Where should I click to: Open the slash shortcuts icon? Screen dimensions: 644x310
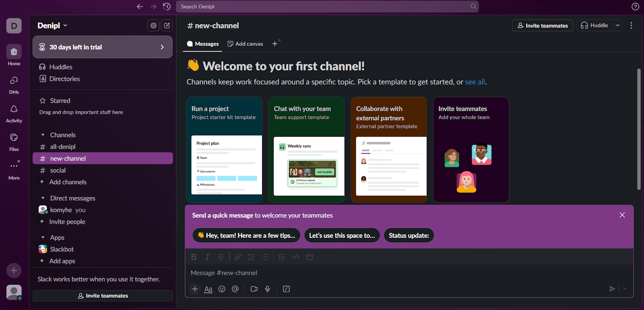(x=286, y=289)
